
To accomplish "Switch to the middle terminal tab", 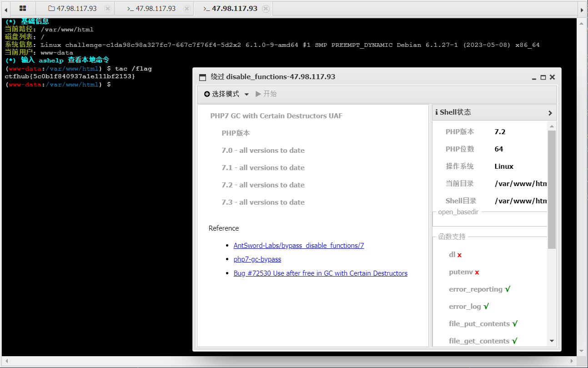I will (151, 9).
